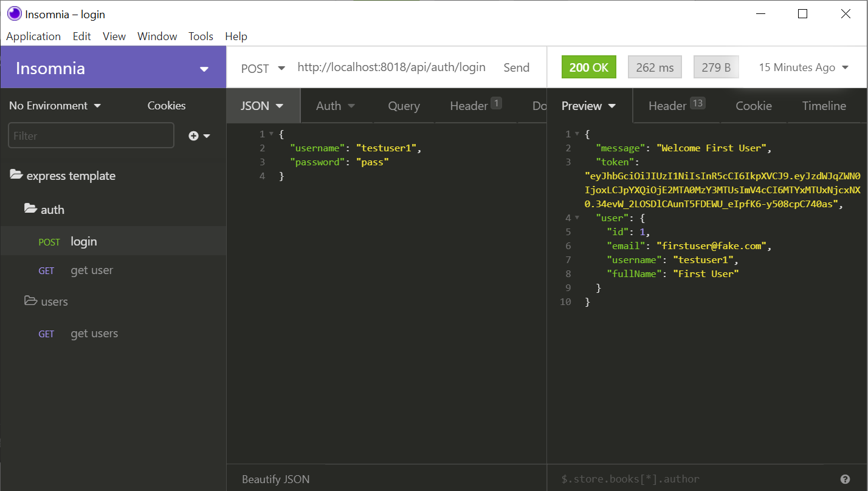Click the token string's first line
Viewport: 868px width, 491px height.
(x=722, y=176)
